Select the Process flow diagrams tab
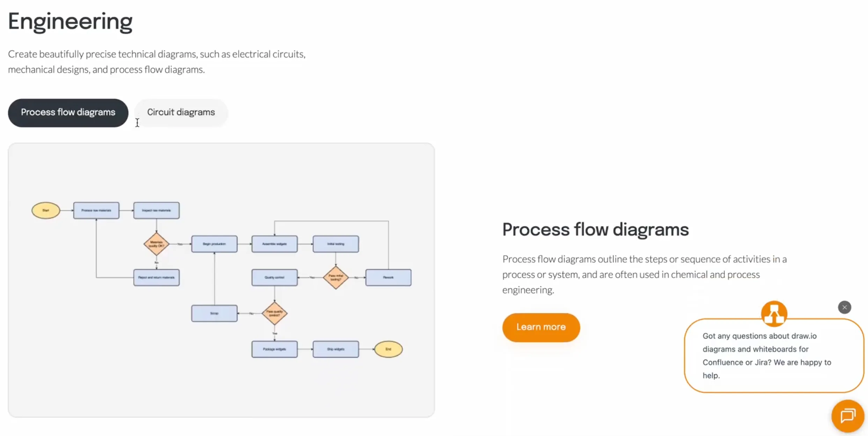This screenshot has height=436, width=868. pyautogui.click(x=68, y=112)
